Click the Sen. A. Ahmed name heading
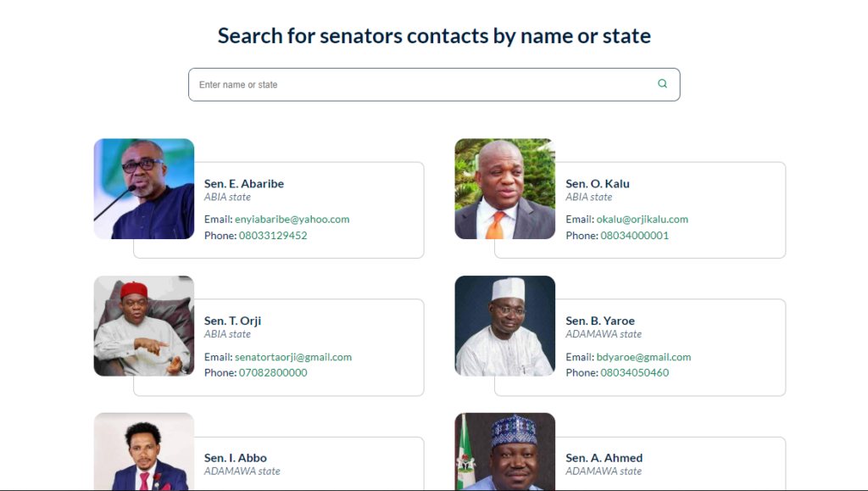This screenshot has width=868, height=491. [x=604, y=458]
